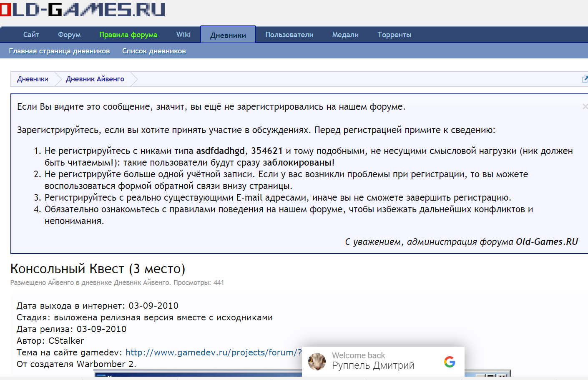
Task: Click the bold example nickname asdfdadhgd
Action: pos(221,151)
